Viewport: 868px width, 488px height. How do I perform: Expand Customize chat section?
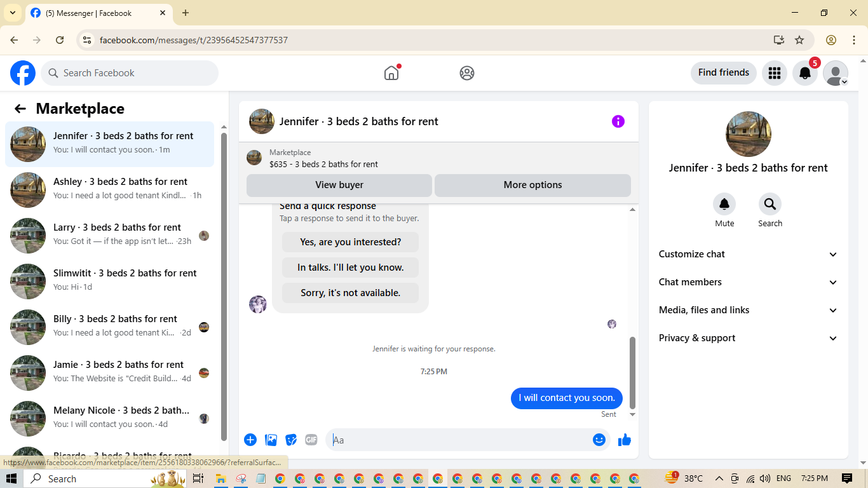[x=749, y=254]
